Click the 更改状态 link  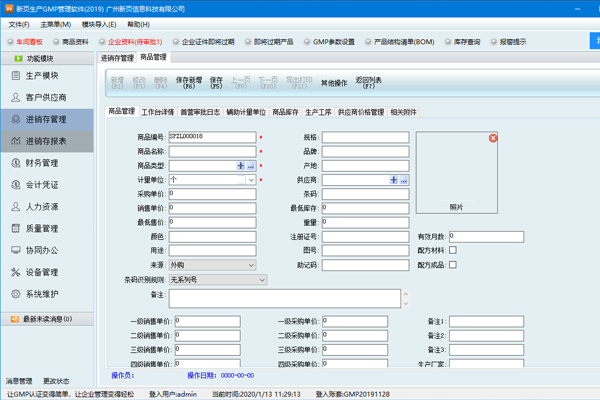[56, 381]
